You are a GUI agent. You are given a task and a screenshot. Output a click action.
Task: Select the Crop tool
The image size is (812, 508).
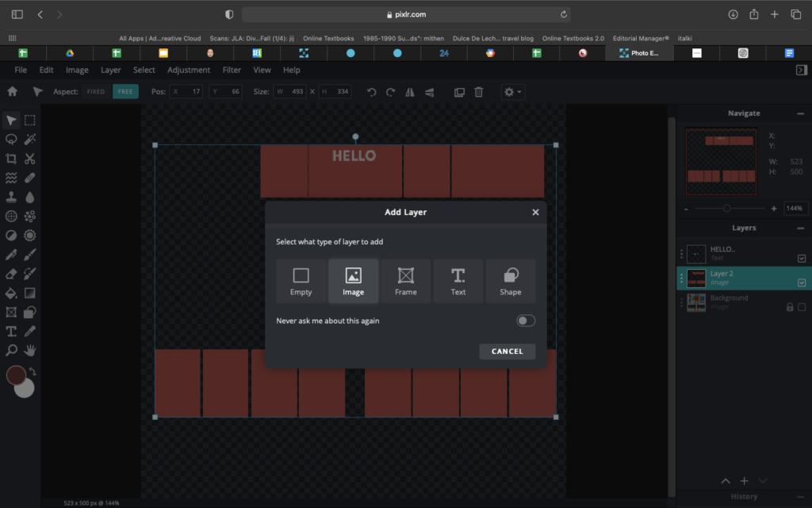pos(11,159)
